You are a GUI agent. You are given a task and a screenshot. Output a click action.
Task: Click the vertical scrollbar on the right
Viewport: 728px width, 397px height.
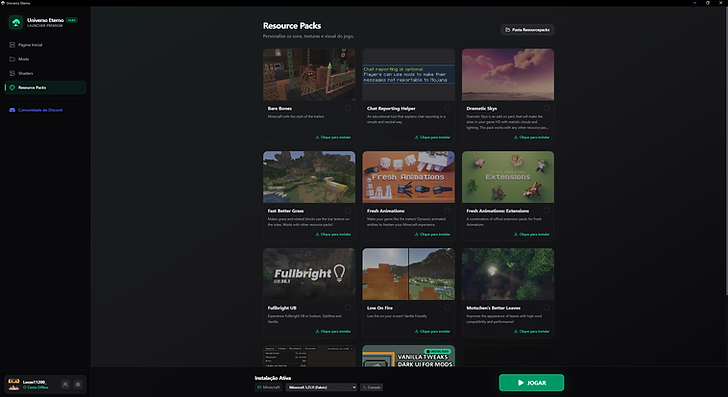click(x=726, y=151)
